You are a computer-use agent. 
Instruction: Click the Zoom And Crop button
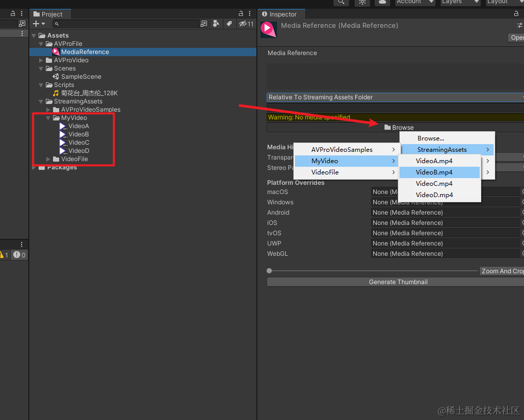(x=502, y=271)
